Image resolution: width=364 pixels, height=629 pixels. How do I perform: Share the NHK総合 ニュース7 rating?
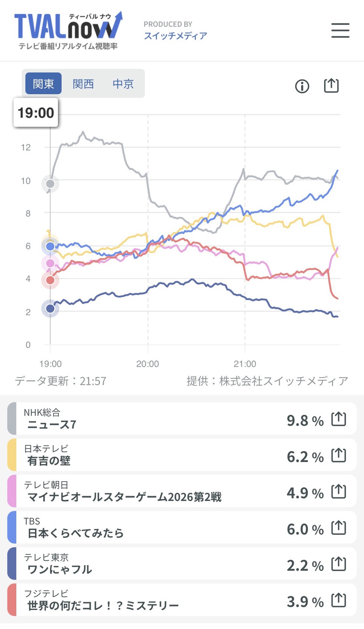pyautogui.click(x=338, y=419)
